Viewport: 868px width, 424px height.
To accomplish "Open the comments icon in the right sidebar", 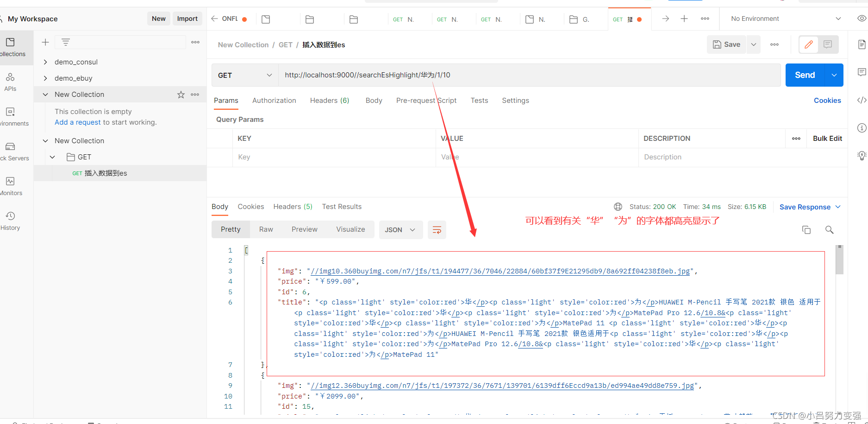I will click(862, 72).
